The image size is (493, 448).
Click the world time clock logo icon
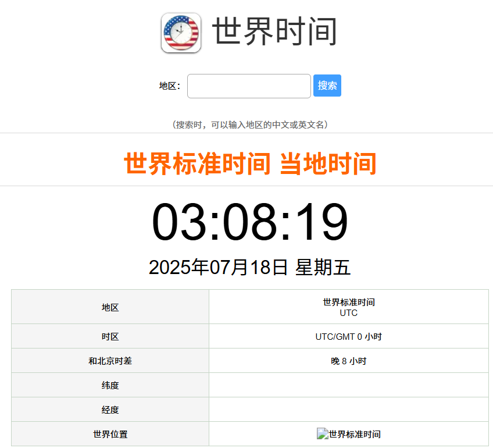coord(181,33)
